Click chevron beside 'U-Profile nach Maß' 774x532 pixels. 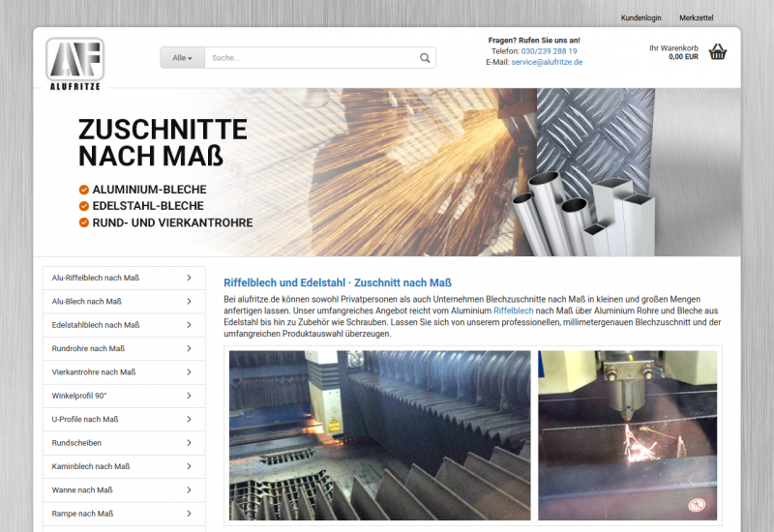189,419
